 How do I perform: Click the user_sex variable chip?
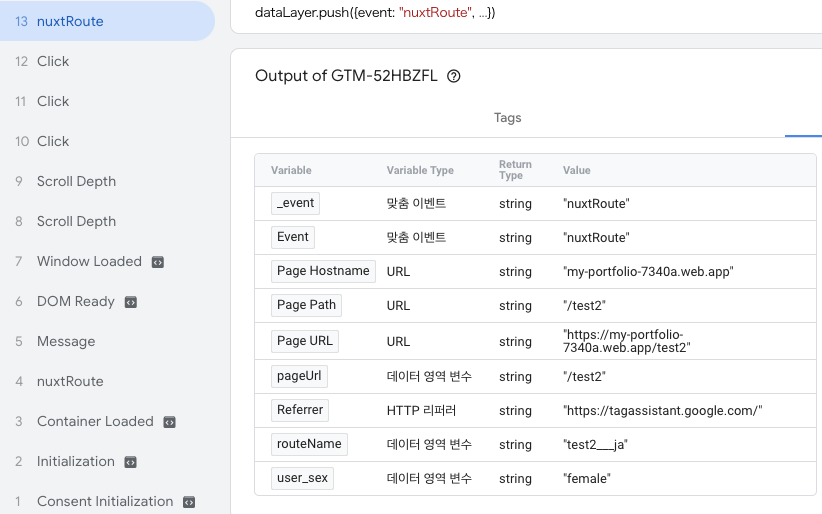tap(302, 478)
